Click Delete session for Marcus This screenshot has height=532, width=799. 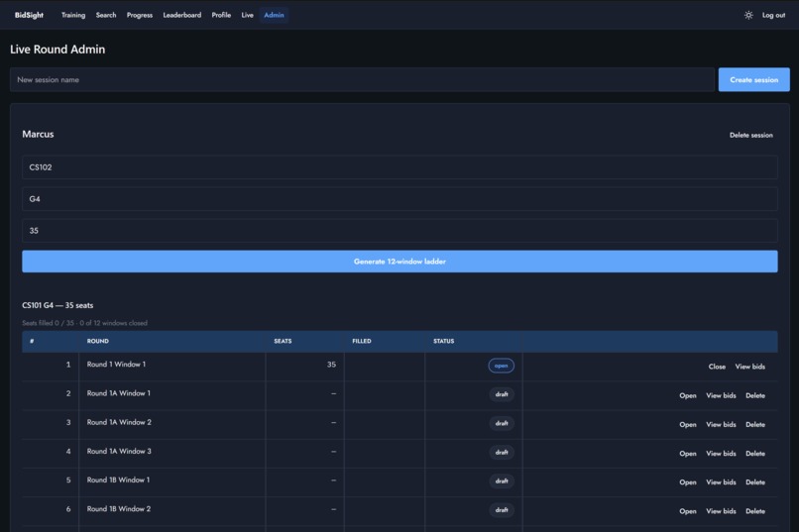(x=751, y=135)
